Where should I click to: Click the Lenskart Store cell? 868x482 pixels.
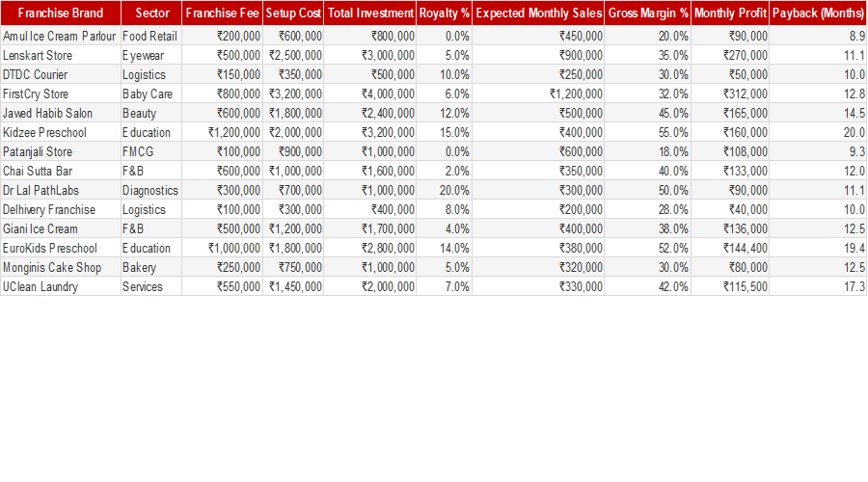pos(61,55)
